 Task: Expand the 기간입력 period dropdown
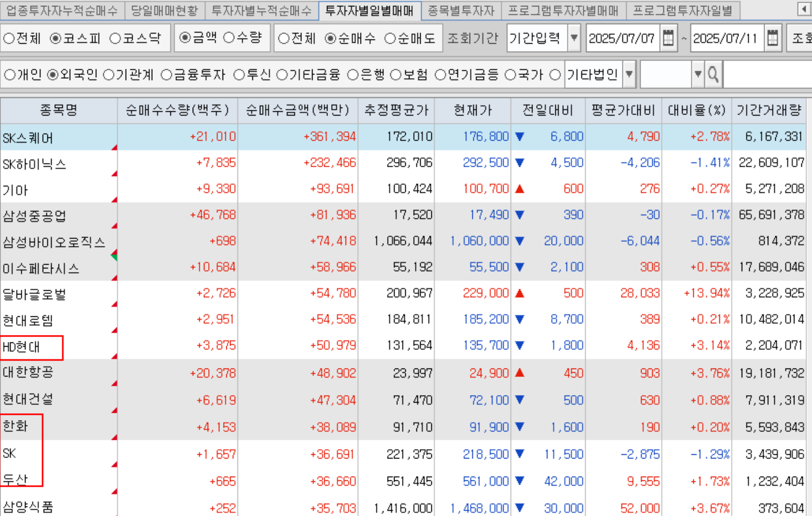point(574,38)
